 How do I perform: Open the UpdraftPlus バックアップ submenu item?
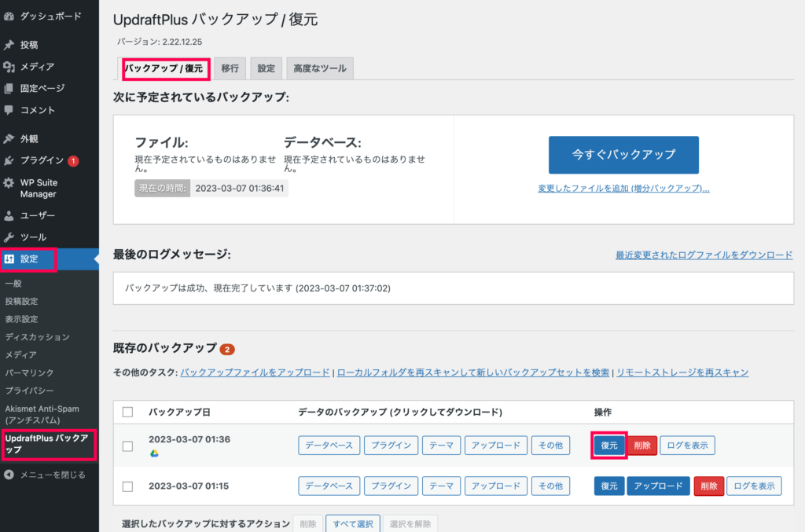(x=48, y=444)
